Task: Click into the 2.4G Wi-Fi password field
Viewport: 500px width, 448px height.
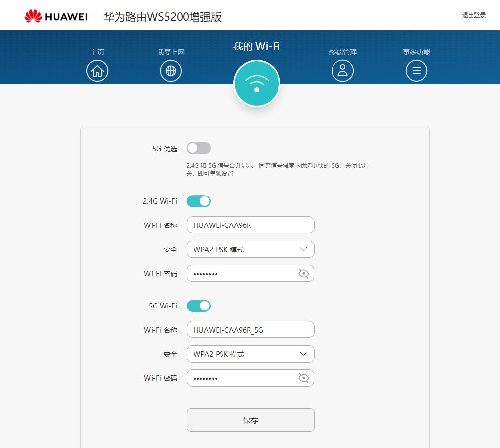Action: click(x=241, y=274)
